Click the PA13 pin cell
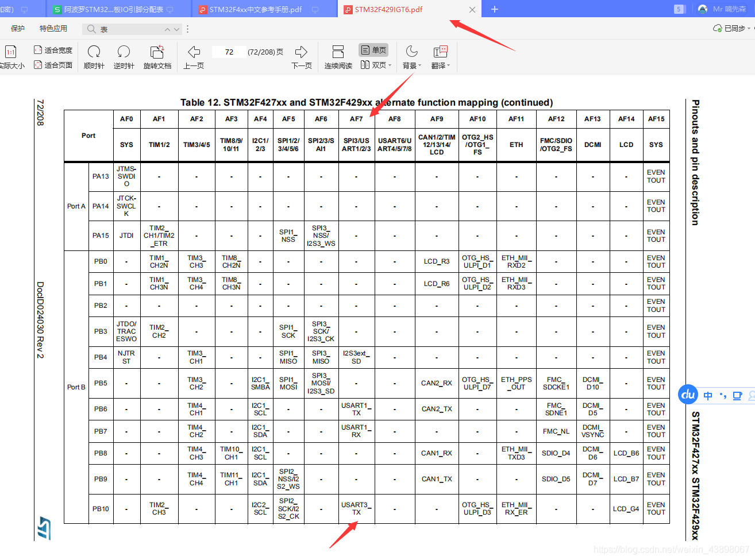755x560 pixels. (101, 176)
